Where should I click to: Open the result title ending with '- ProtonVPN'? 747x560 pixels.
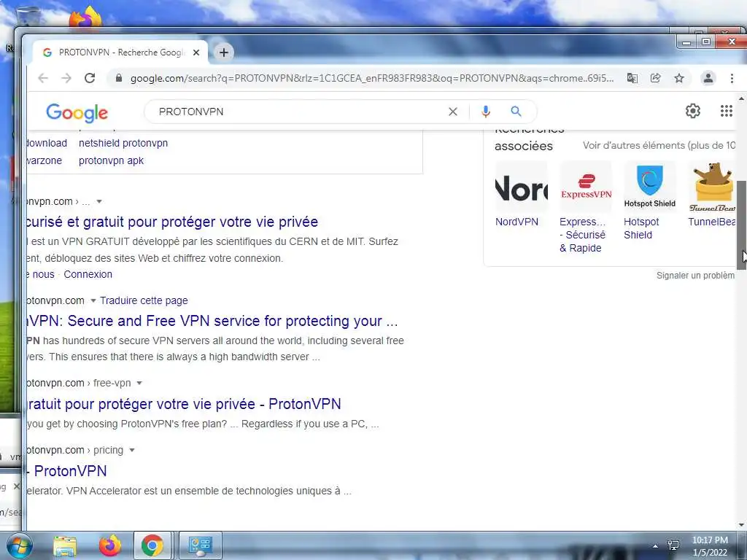184,404
